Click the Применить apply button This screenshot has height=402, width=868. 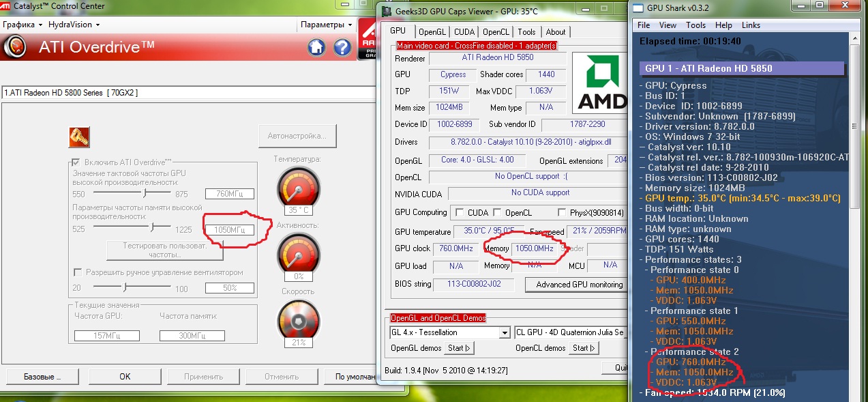203,377
